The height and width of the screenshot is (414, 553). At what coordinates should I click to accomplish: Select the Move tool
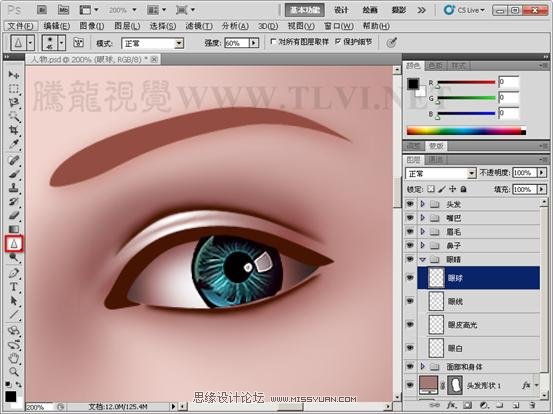click(x=14, y=74)
